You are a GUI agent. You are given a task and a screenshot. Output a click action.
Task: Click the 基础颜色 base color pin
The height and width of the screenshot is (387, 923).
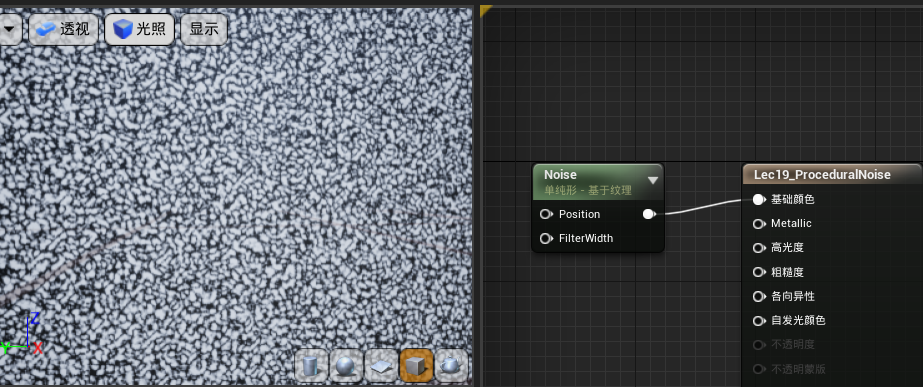(759, 200)
